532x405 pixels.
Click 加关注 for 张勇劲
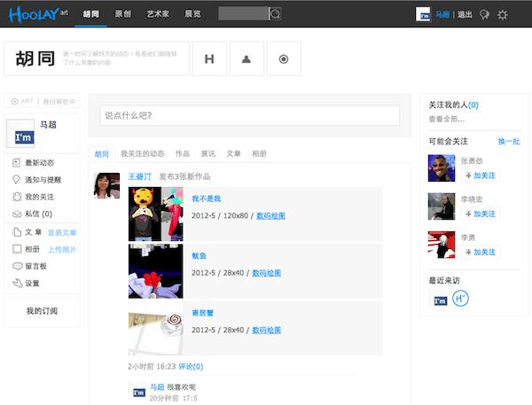click(481, 175)
